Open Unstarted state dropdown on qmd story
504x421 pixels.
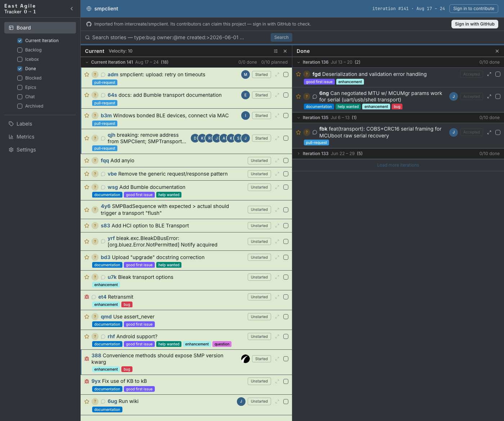(259, 317)
